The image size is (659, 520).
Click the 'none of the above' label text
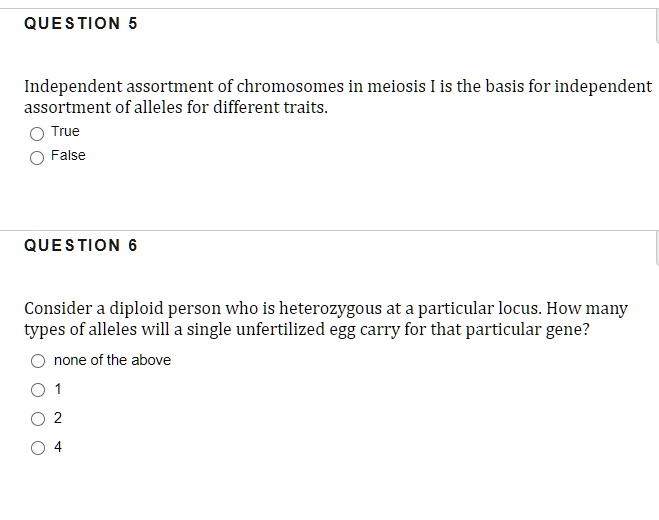pos(112,361)
